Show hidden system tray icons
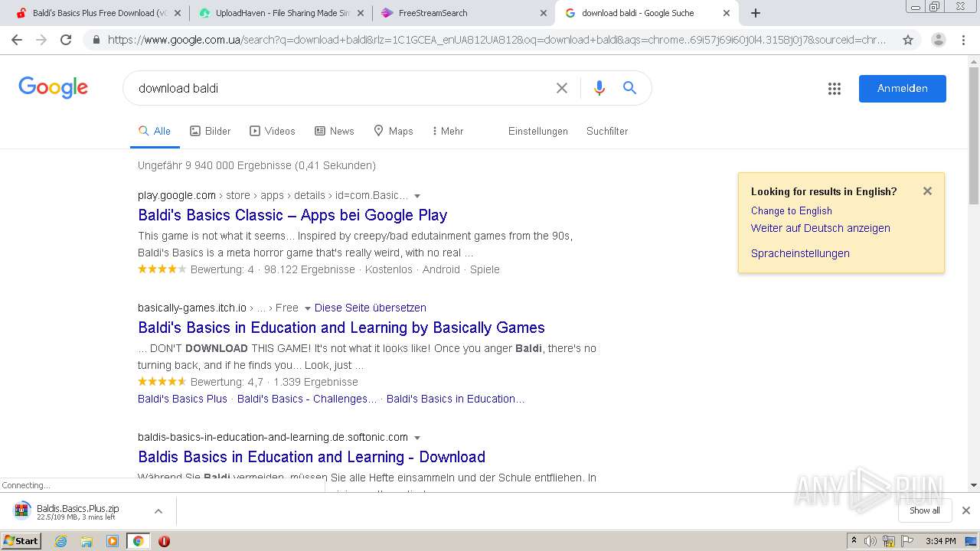Screen dimensions: 980x551 click(x=854, y=541)
